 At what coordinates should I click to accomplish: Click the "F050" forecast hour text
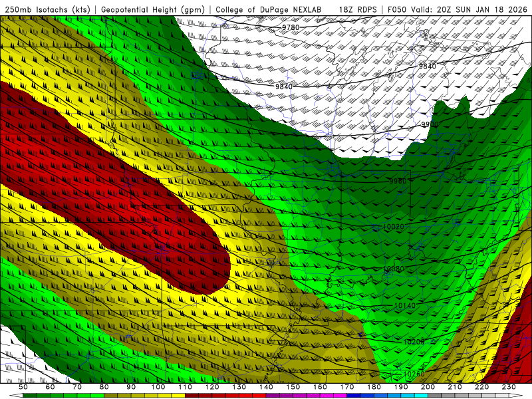tap(397, 10)
